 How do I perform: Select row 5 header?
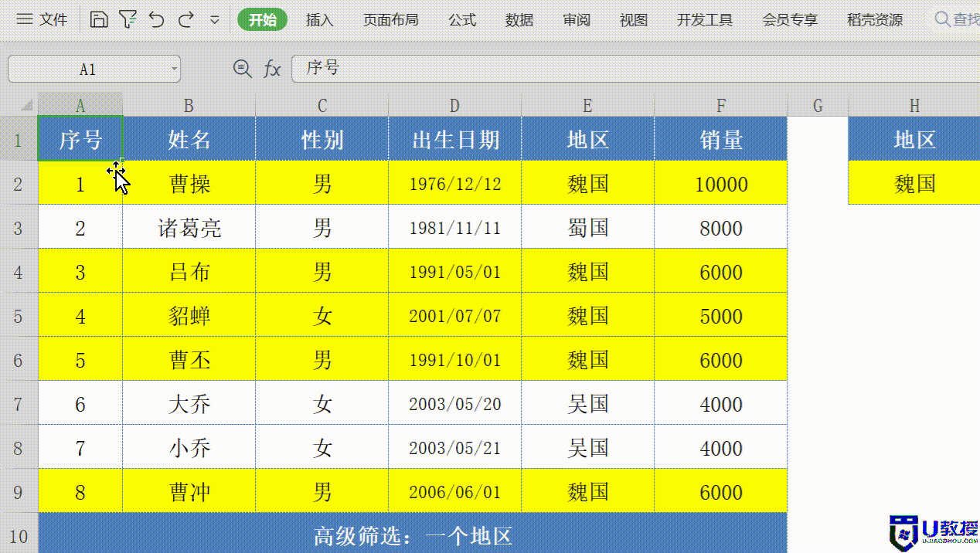click(x=19, y=315)
